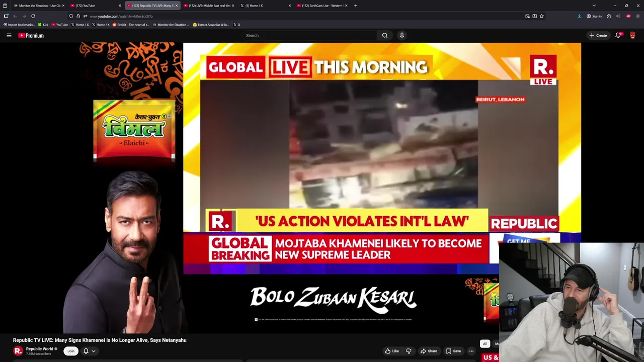Open a new browser tab
The height and width of the screenshot is (362, 644).
[x=356, y=6]
